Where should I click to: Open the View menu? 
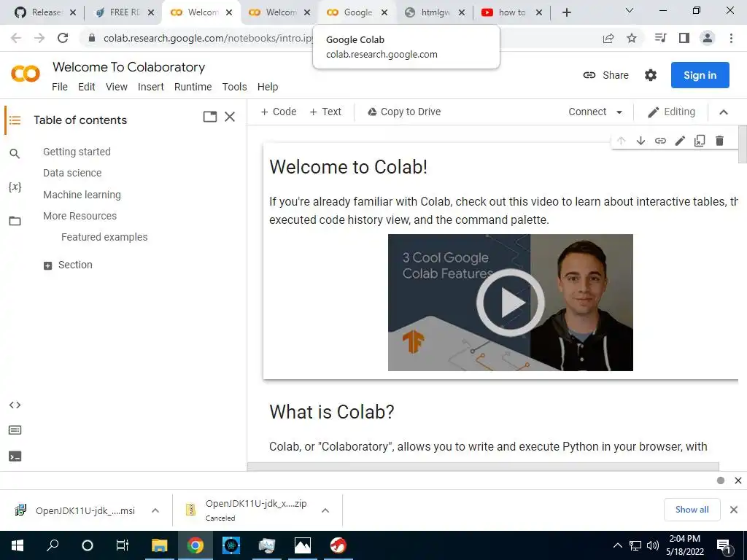(x=116, y=87)
